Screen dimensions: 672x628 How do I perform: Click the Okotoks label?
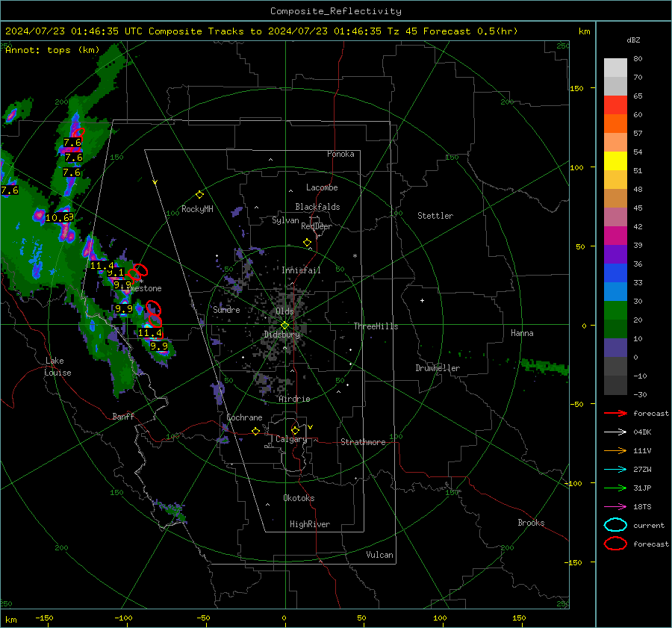click(x=299, y=498)
